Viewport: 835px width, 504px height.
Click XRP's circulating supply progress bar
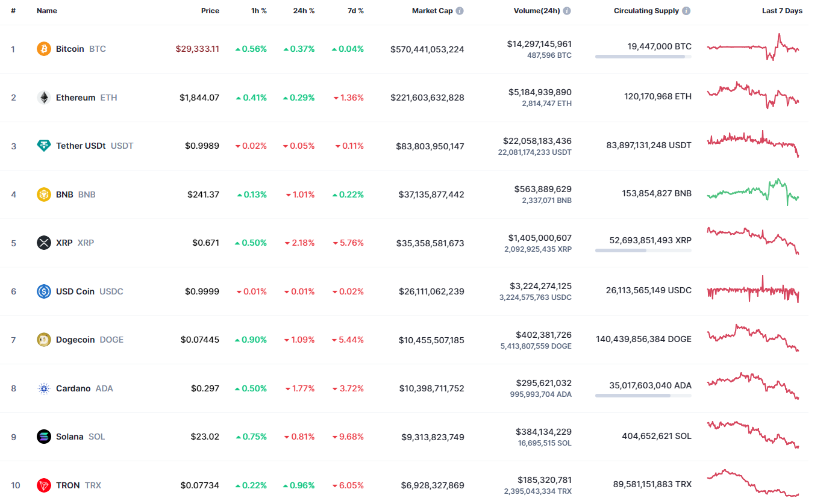tap(643, 251)
